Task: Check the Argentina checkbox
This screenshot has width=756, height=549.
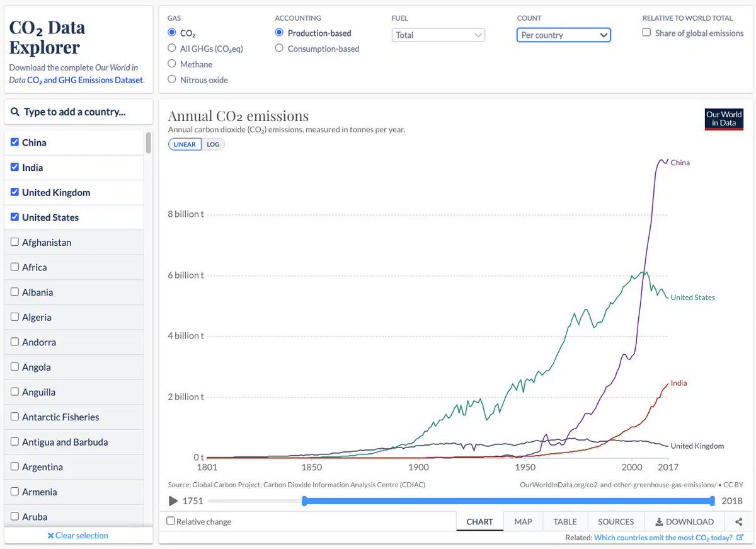Action: [15, 466]
